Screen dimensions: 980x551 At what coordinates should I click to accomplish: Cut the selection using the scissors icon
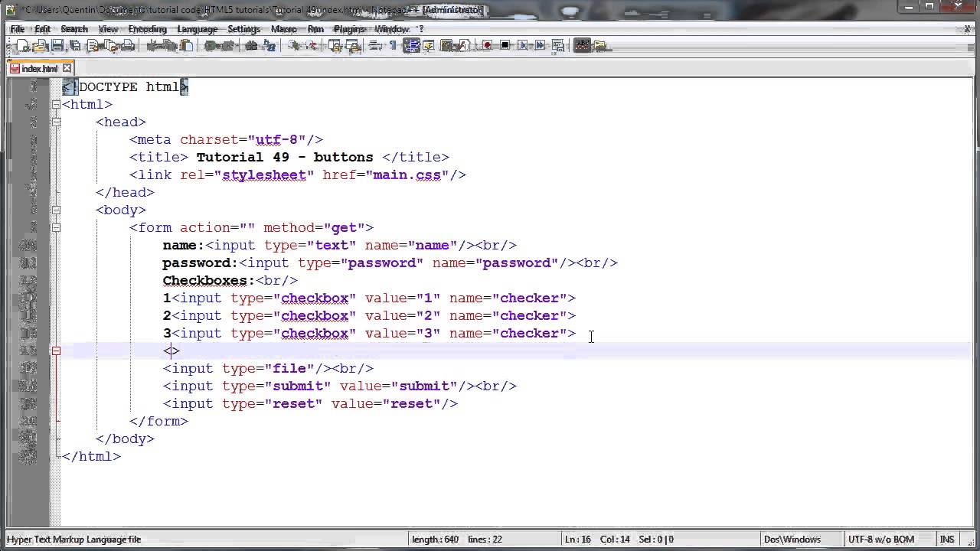tap(152, 46)
